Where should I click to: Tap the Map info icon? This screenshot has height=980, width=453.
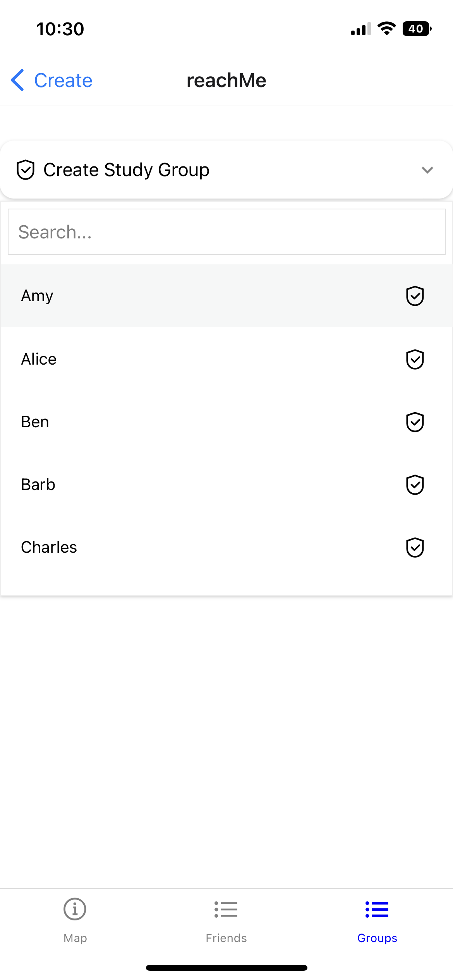pos(75,909)
